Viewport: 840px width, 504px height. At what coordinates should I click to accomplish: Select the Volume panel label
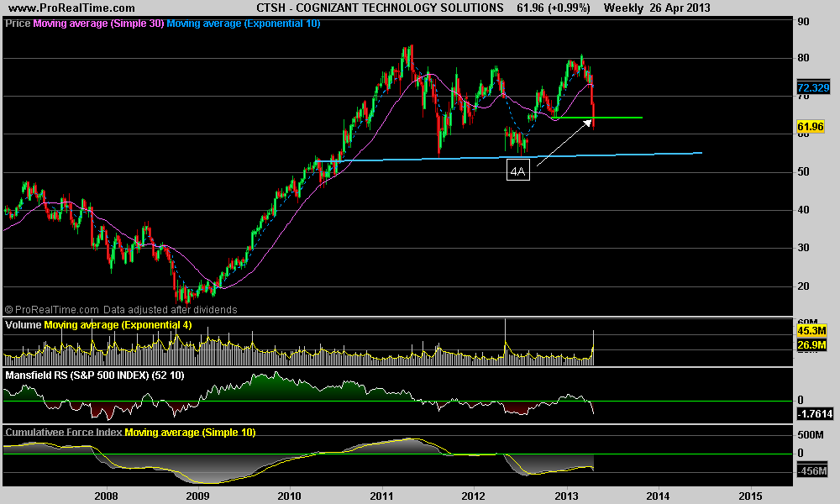(x=23, y=325)
